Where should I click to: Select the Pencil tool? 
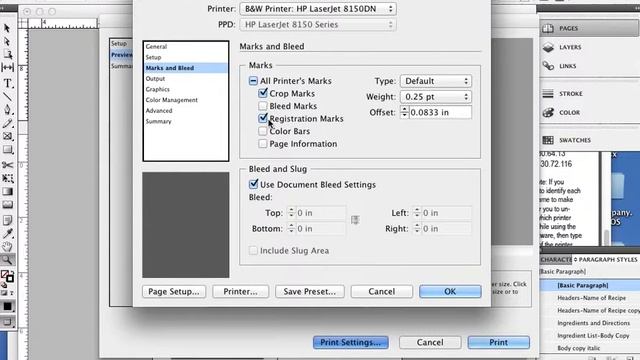pyautogui.click(x=7, y=123)
